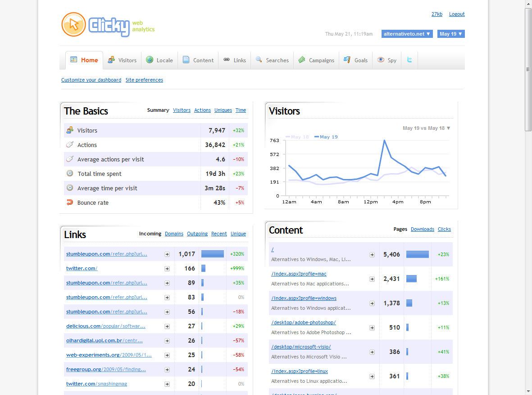Click Customize your dashboard link
The image size is (532, 395).
[91, 80]
